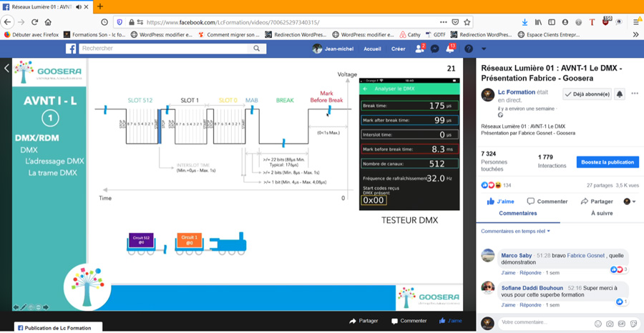
Task: Like the post with J'aime in the sidebar
Action: (x=500, y=202)
